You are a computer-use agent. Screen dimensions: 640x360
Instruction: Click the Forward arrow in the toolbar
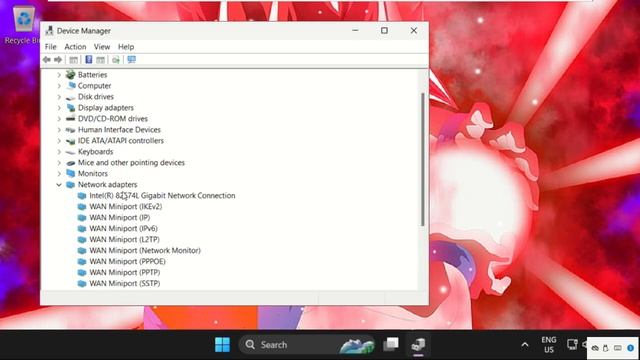pos(58,60)
